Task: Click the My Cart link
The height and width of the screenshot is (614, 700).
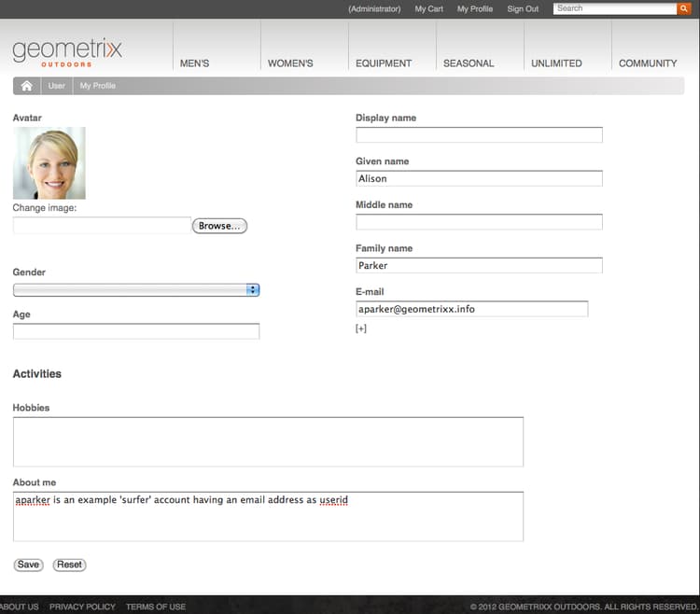Action: pyautogui.click(x=428, y=9)
